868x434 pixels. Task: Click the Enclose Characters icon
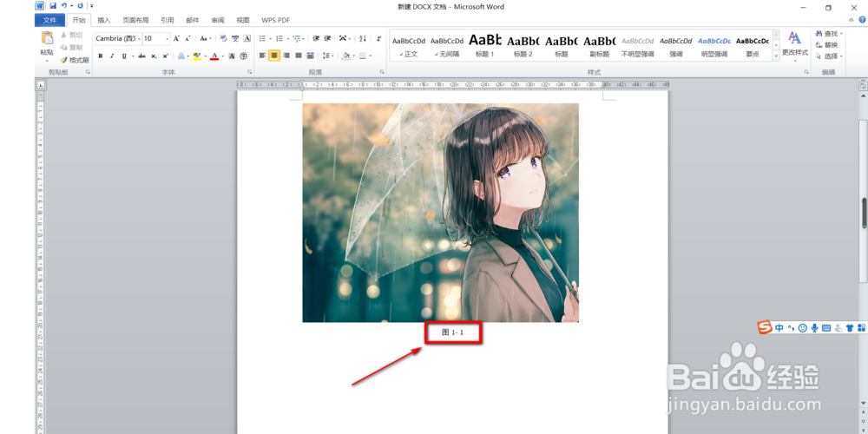[243, 56]
